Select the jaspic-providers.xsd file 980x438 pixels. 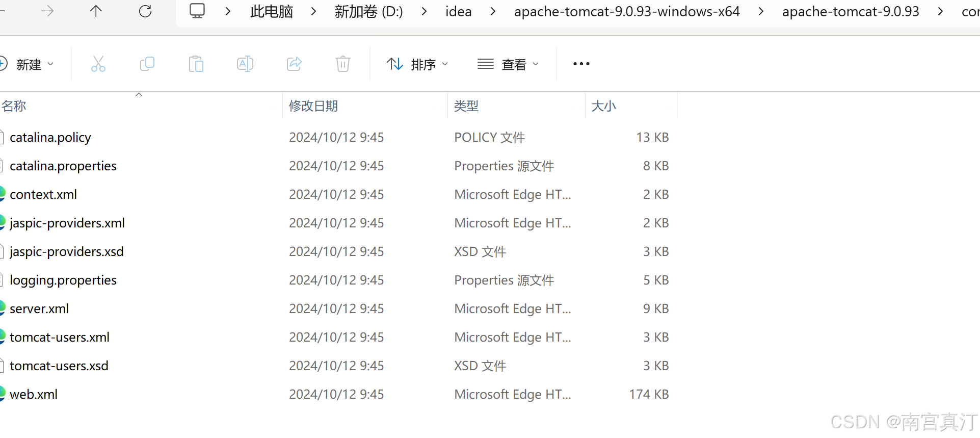click(67, 251)
